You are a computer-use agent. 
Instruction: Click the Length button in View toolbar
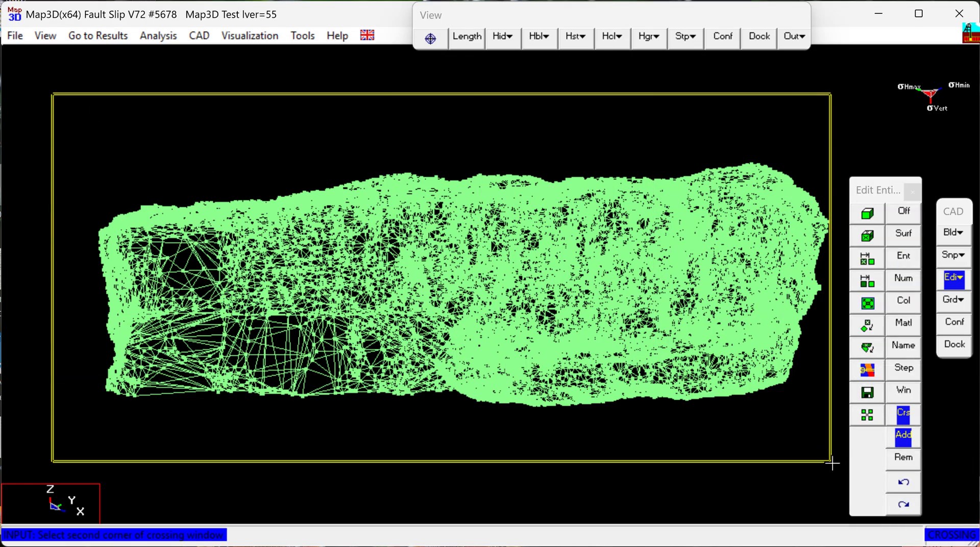point(467,36)
